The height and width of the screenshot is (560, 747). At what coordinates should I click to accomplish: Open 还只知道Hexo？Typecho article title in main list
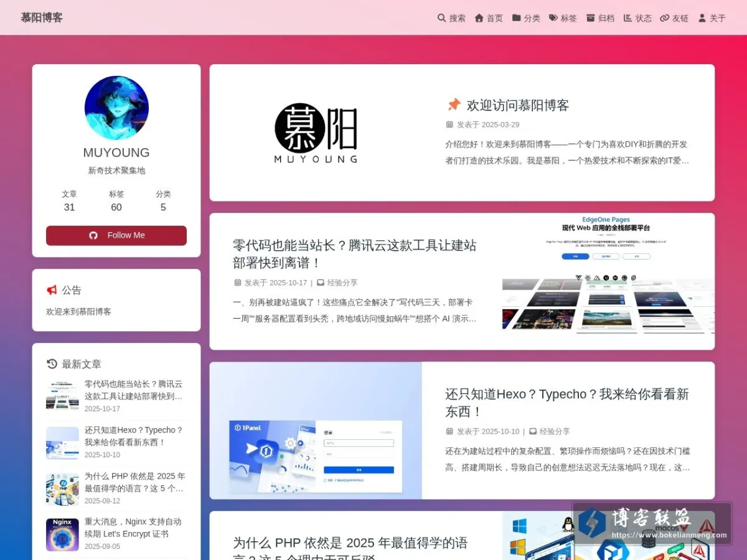(x=567, y=403)
